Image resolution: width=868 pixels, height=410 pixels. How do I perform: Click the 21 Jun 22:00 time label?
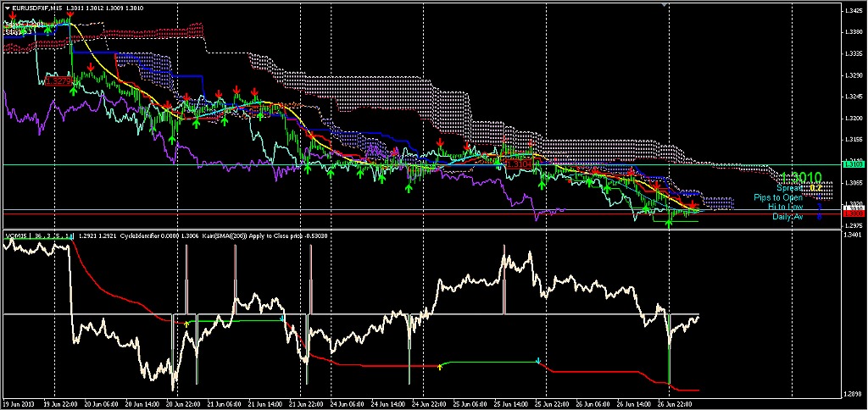pos(307,404)
